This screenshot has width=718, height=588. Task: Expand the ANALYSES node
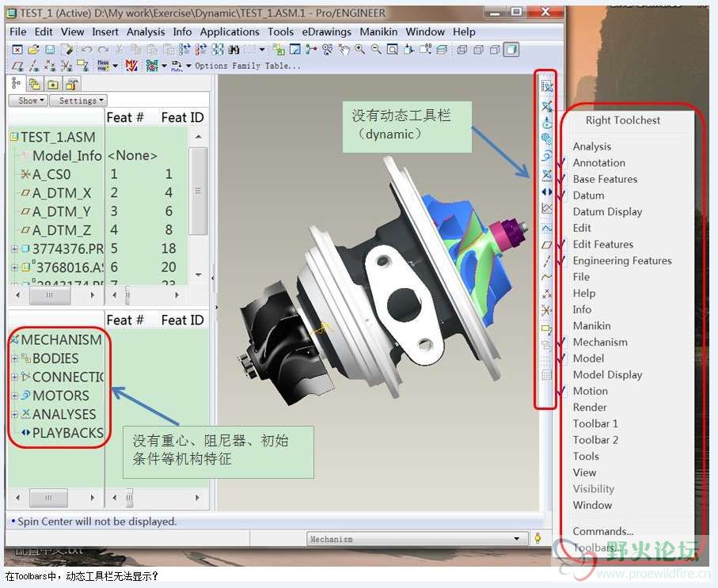pos(14,415)
